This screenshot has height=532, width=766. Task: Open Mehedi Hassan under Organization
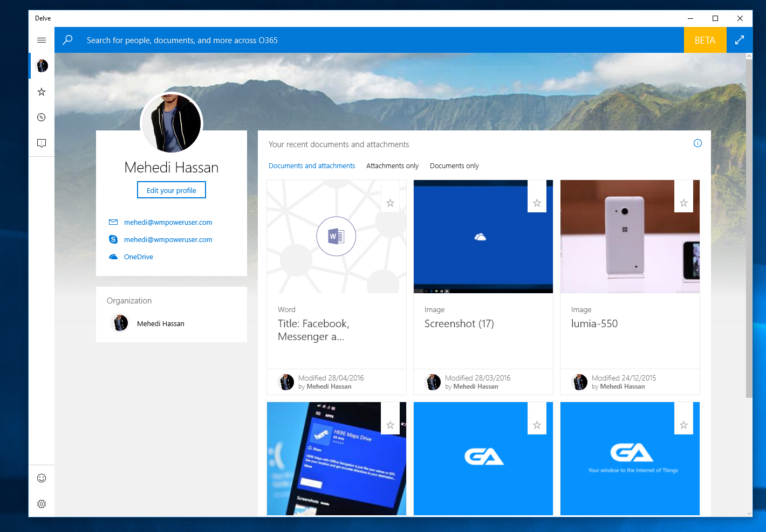pyautogui.click(x=161, y=323)
